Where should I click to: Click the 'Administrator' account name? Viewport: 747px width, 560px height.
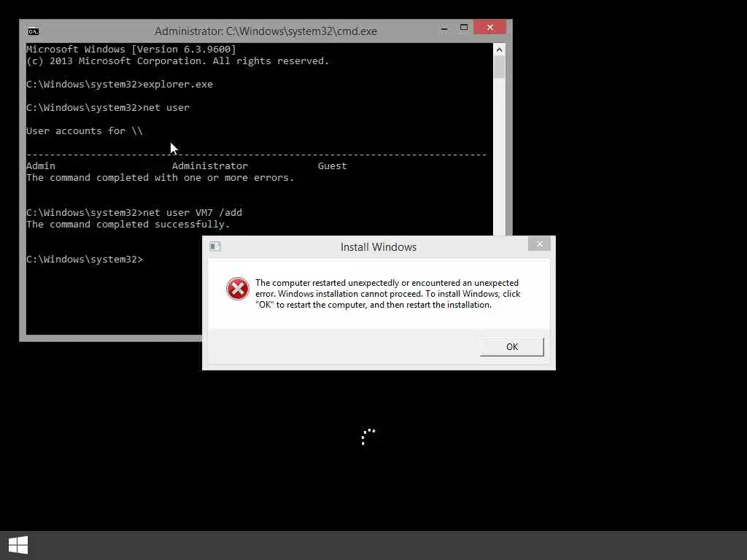tap(209, 166)
